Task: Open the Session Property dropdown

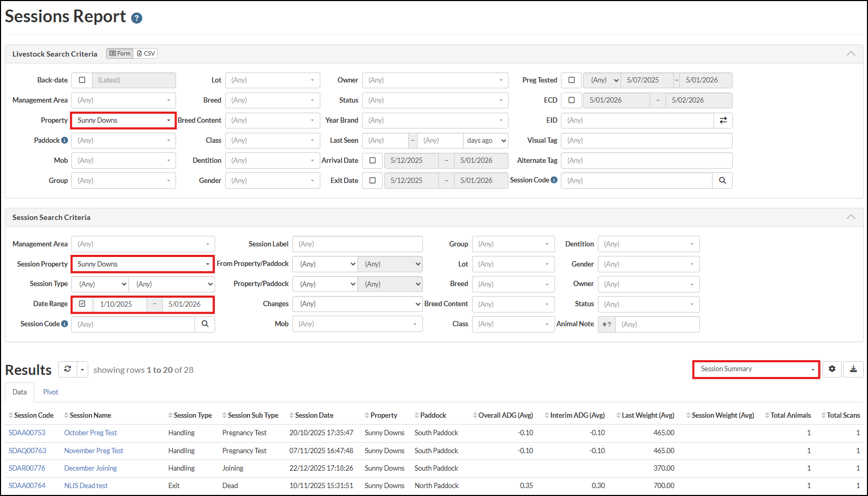Action: (x=143, y=264)
